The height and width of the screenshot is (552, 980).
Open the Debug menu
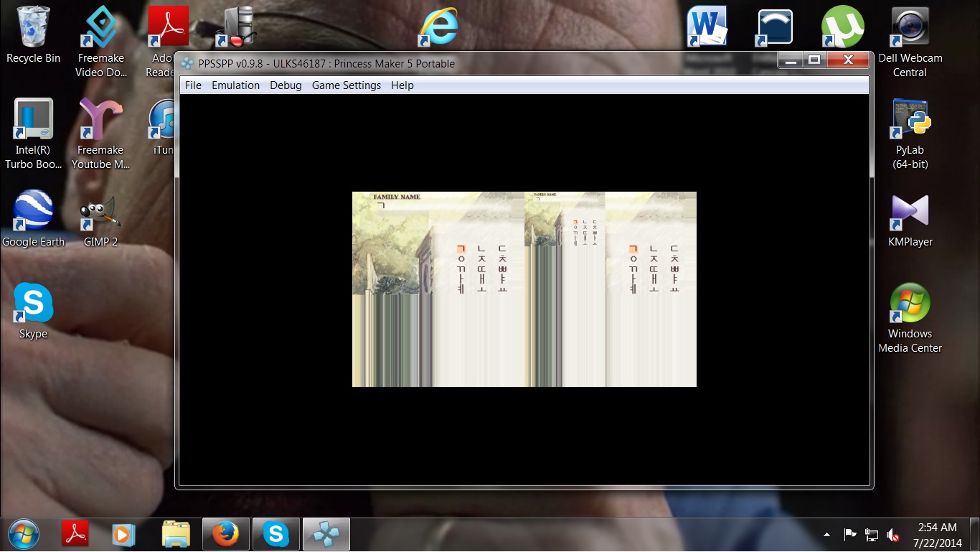click(x=286, y=85)
